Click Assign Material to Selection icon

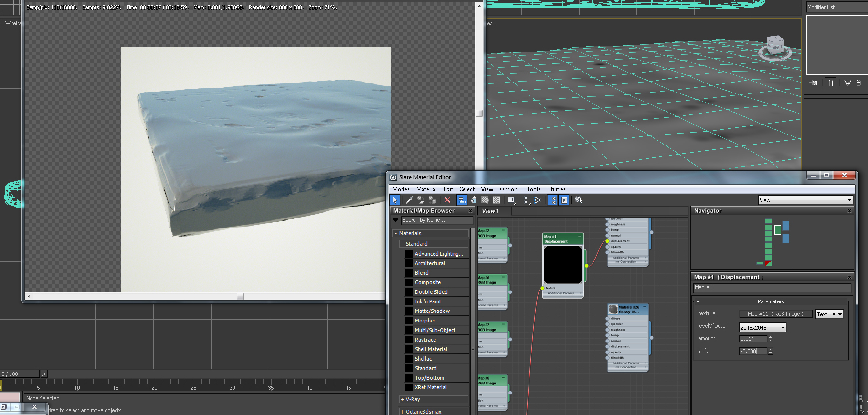tap(433, 200)
